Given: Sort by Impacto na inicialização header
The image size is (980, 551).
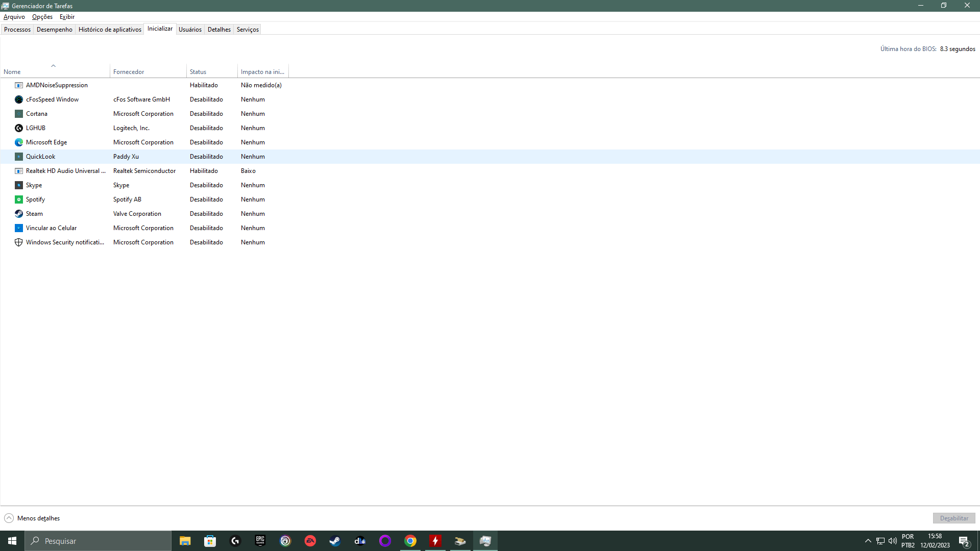Looking at the screenshot, I should pyautogui.click(x=263, y=72).
